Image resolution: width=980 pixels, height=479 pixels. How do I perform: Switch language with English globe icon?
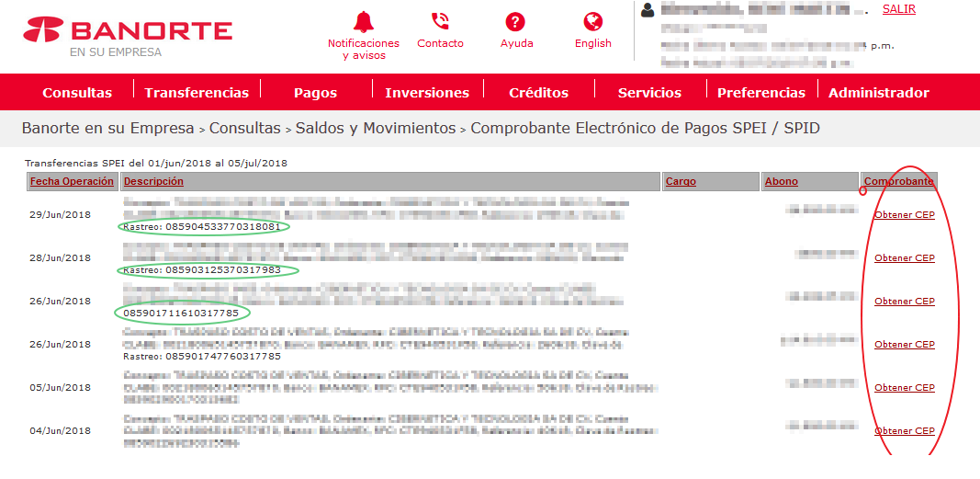[x=592, y=22]
